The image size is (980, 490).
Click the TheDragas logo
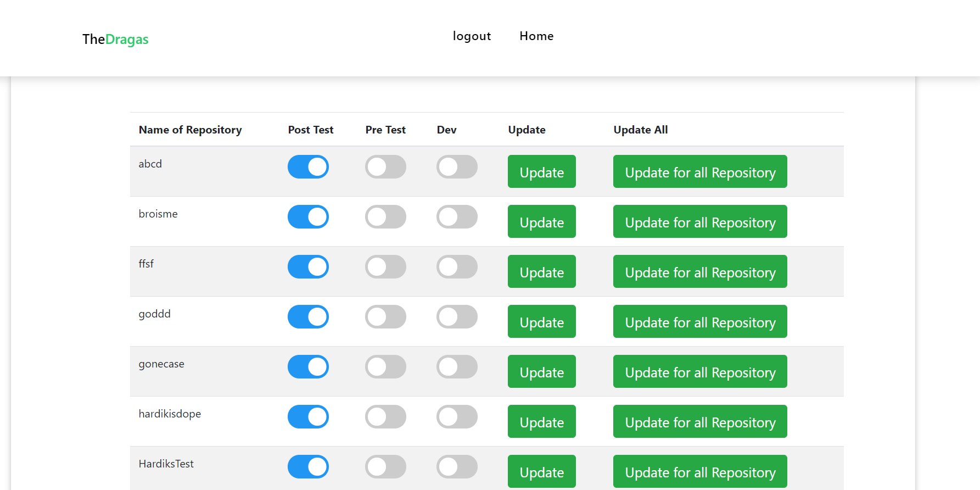[x=115, y=39]
